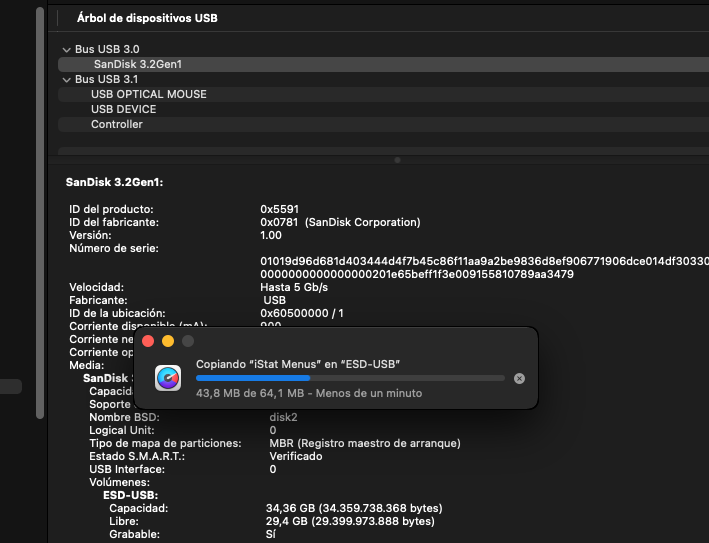The width and height of the screenshot is (709, 543).
Task: Click the USB Interface: label
Action: coord(127,470)
